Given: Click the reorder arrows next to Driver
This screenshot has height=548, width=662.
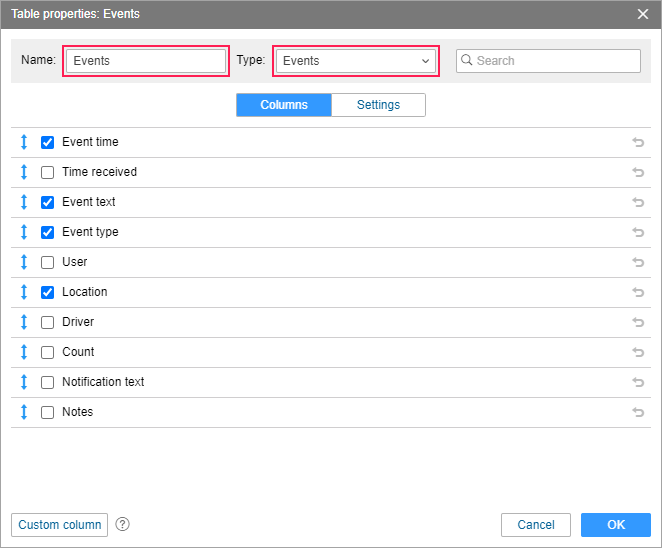Looking at the screenshot, I should pyautogui.click(x=23, y=322).
